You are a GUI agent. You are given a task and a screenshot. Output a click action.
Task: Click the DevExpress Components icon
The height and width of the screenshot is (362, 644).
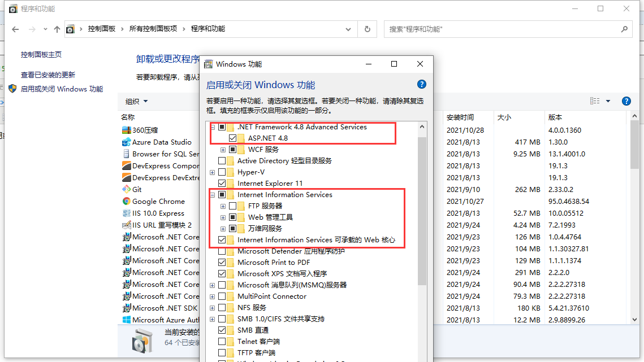coord(127,166)
